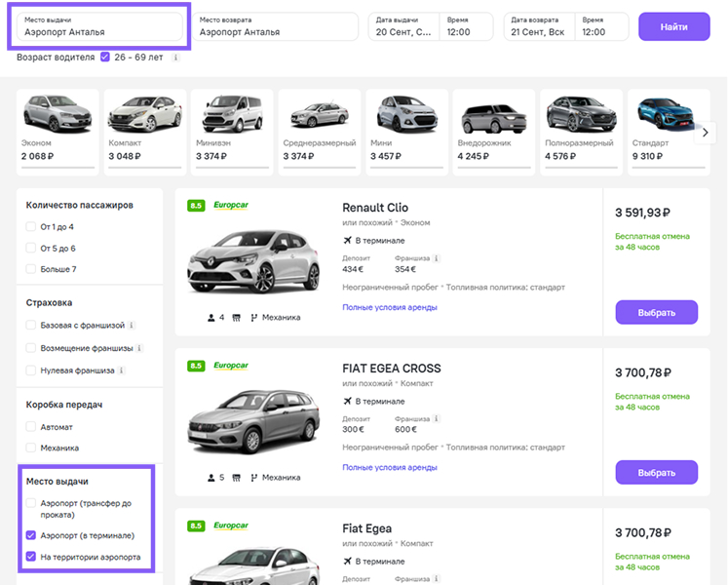Enable Базовая с франшизой insurance filter
Screen dimensions: 728x585
(30, 325)
